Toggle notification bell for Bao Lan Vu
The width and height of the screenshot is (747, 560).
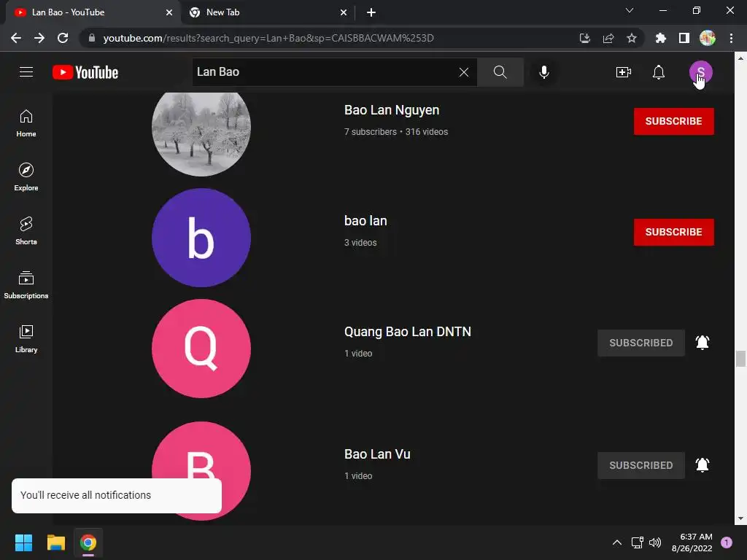tap(703, 464)
